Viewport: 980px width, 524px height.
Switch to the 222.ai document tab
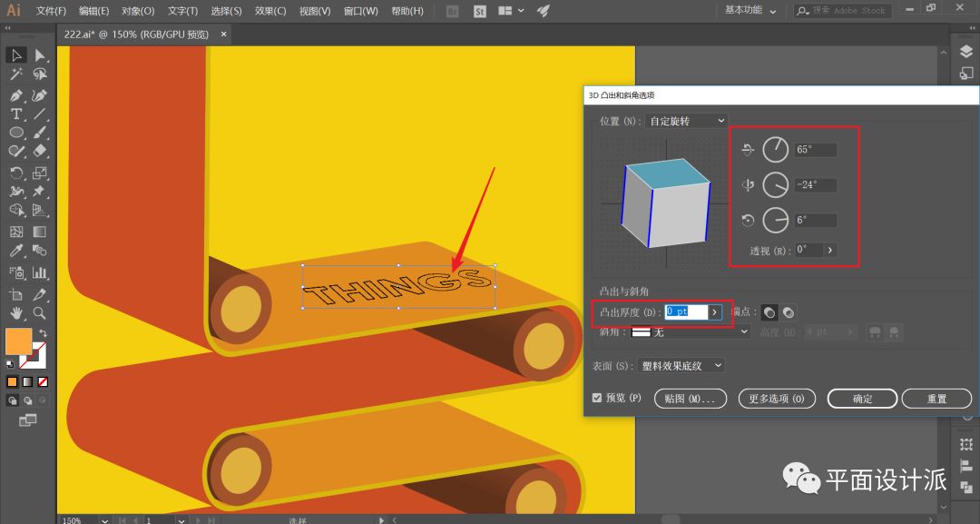click(x=136, y=35)
